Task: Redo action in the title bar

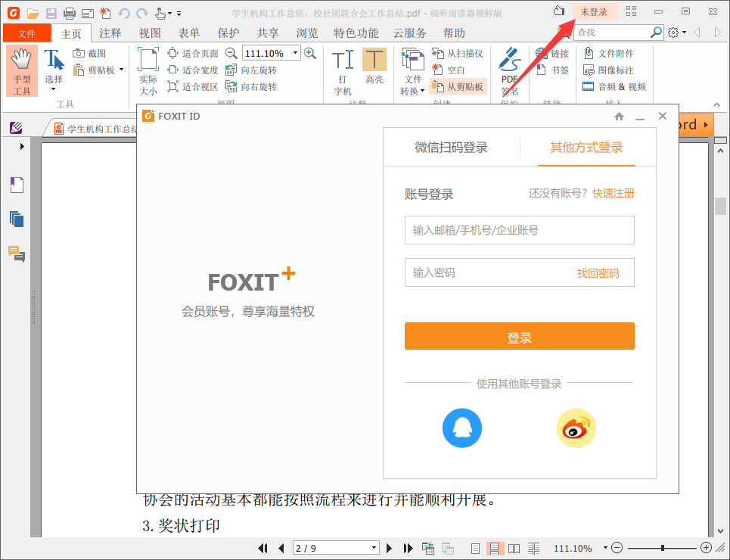Action: click(142, 13)
